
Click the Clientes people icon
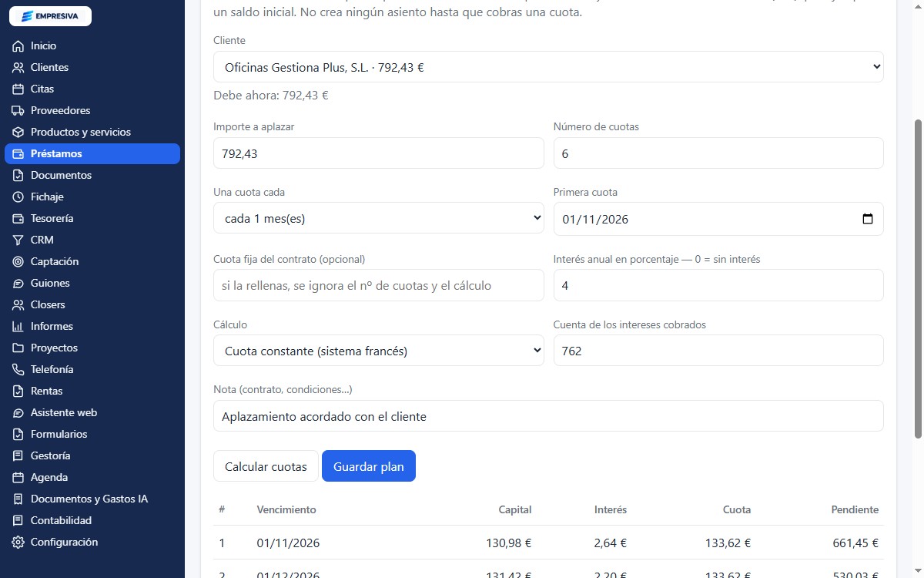click(x=18, y=68)
